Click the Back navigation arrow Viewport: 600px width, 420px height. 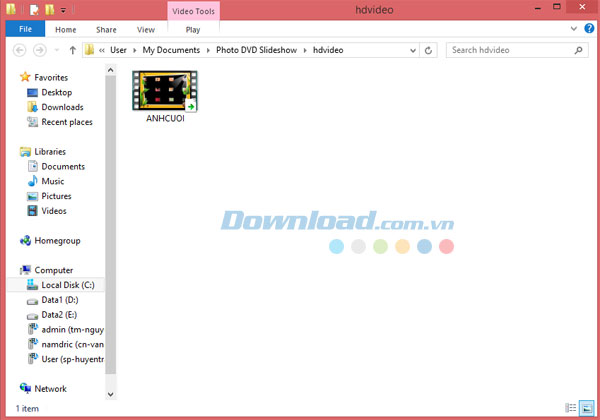20,50
